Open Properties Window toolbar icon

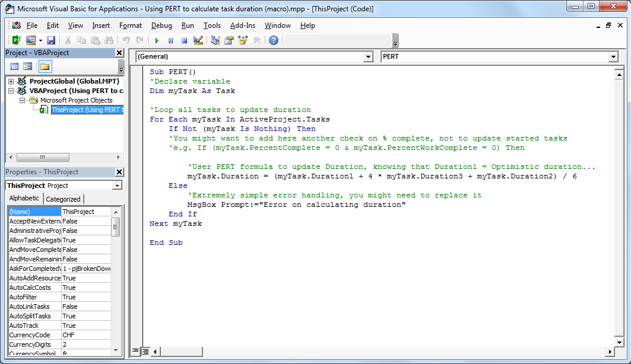(x=229, y=40)
